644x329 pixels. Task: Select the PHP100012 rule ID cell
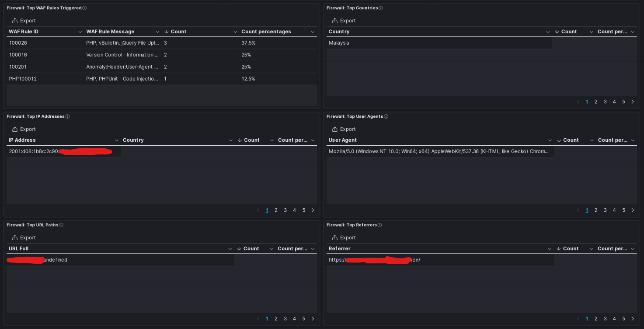pyautogui.click(x=45, y=79)
